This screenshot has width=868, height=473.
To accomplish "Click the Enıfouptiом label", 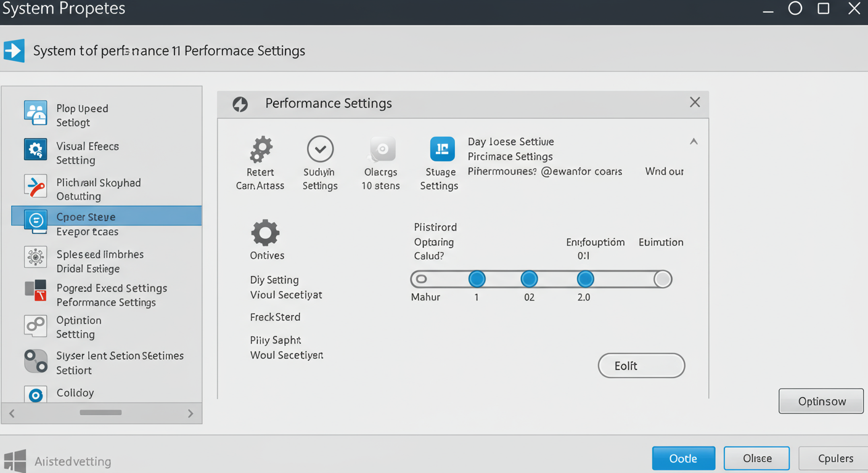I will tap(596, 242).
